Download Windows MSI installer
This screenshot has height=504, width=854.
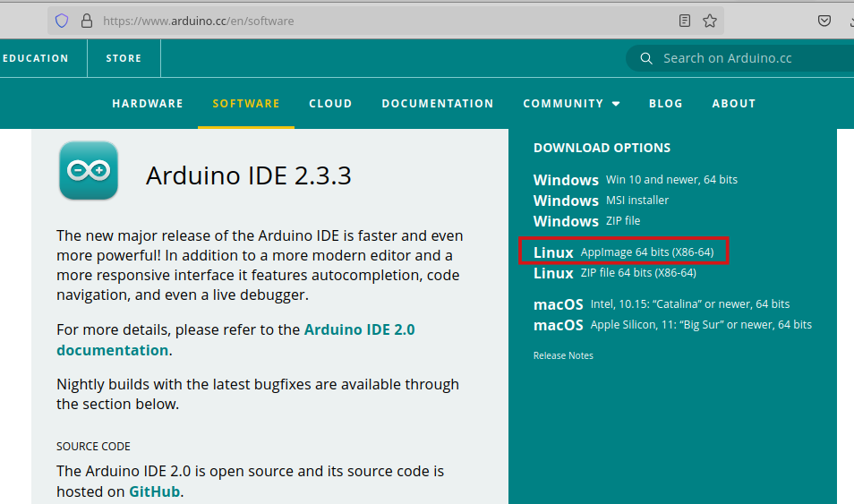click(601, 201)
